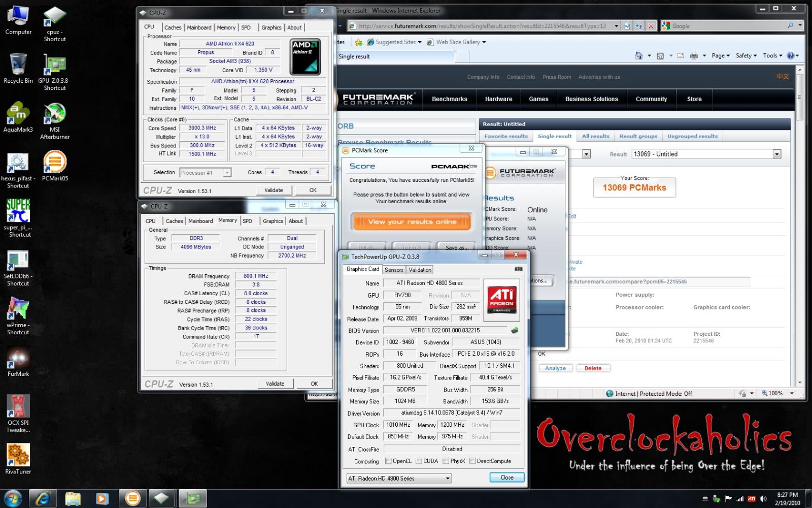This screenshot has height=508, width=812.
Task: Click the BIOS save icon in GPU-Z
Action: coord(515,330)
